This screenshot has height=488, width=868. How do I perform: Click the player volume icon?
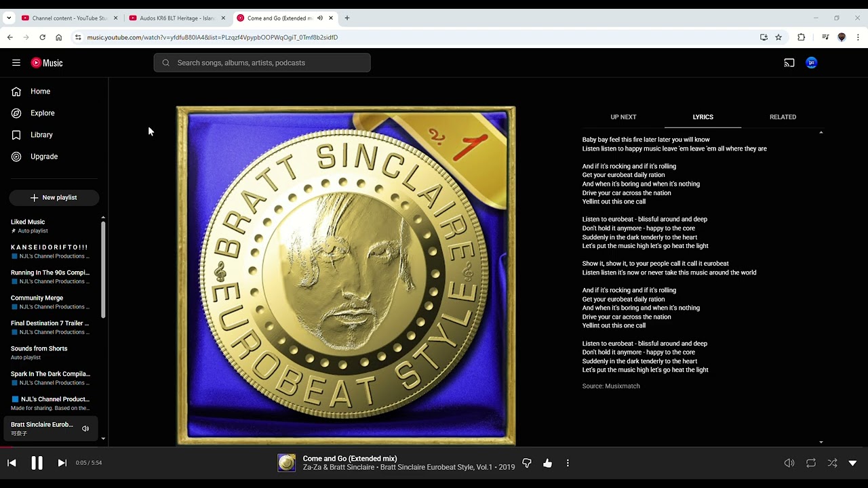click(x=789, y=464)
